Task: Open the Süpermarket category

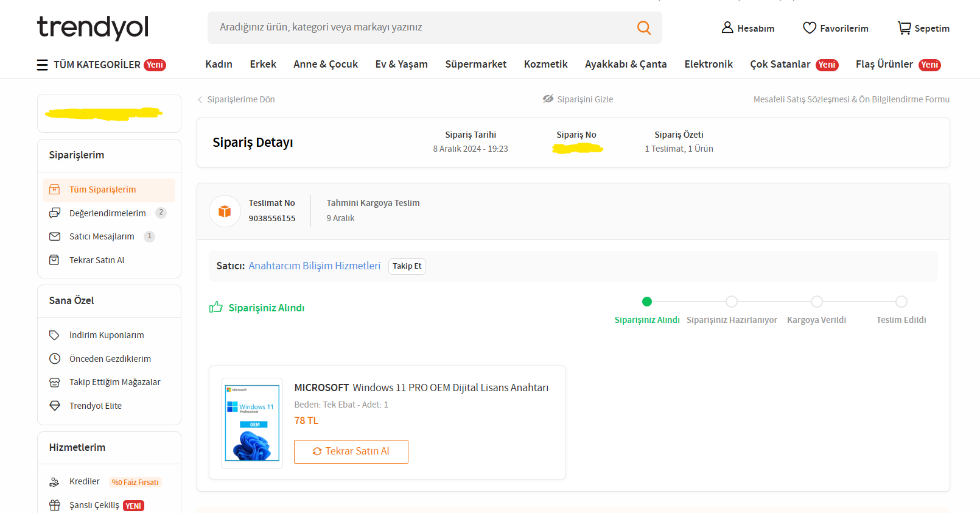Action: point(475,64)
